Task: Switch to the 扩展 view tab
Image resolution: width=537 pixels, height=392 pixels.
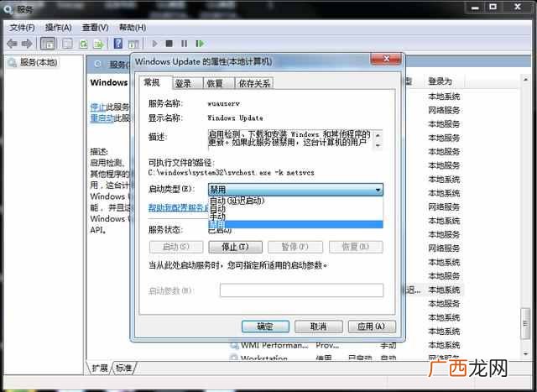Action: pos(99,368)
